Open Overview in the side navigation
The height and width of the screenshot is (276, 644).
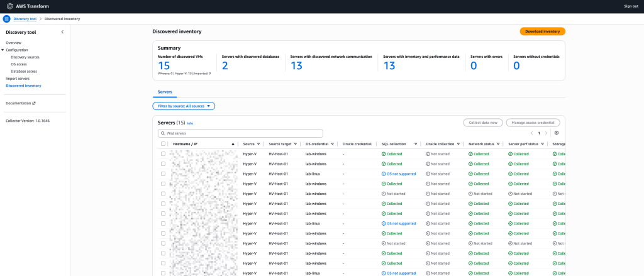click(x=14, y=43)
